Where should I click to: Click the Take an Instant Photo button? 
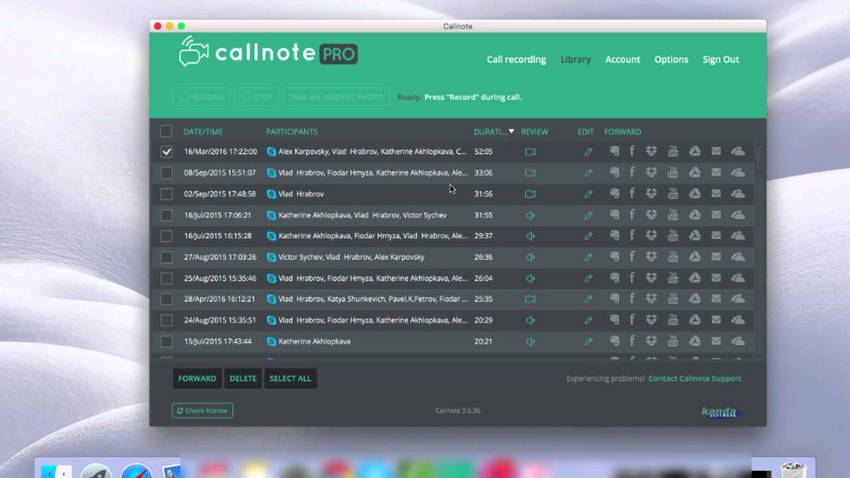pos(336,97)
